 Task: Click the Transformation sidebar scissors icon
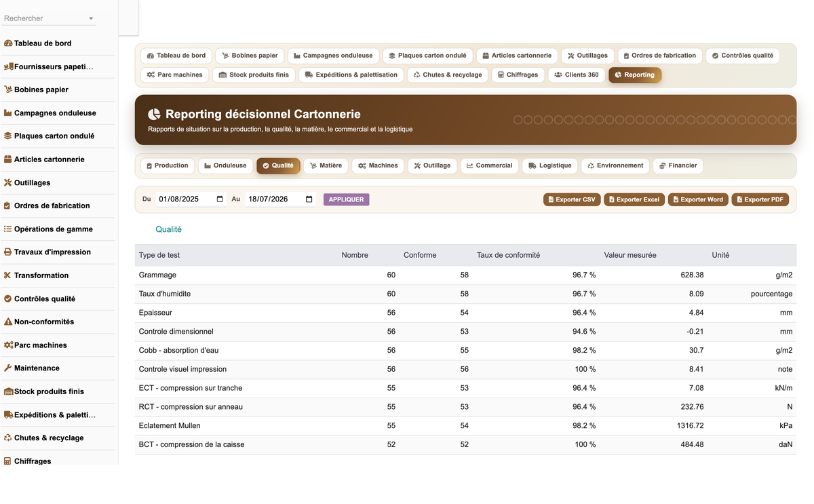[x=8, y=275]
